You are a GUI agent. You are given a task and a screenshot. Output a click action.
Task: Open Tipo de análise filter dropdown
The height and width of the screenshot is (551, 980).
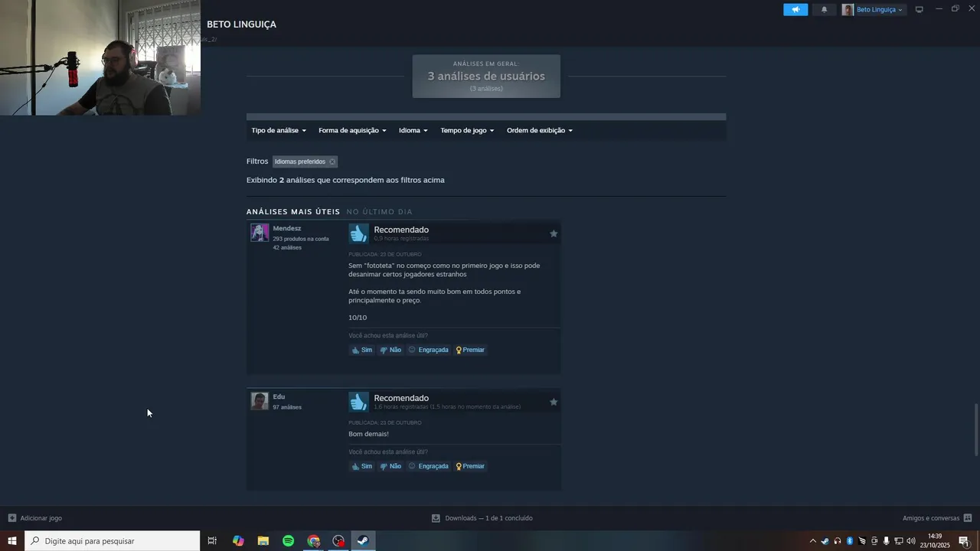(279, 130)
